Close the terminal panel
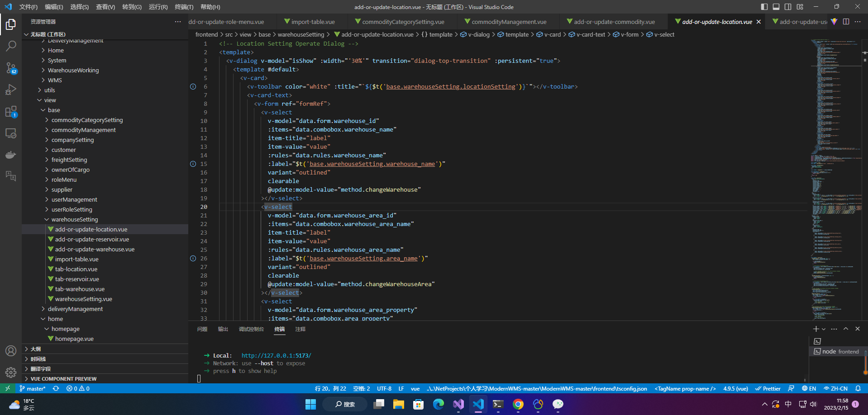Screen dimensions: 868x415 858,329
